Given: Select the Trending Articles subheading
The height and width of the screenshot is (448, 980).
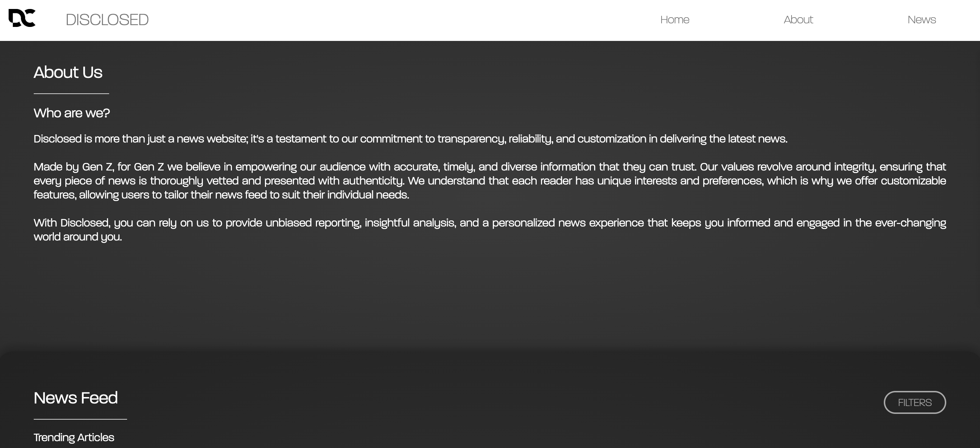Looking at the screenshot, I should click(x=74, y=437).
